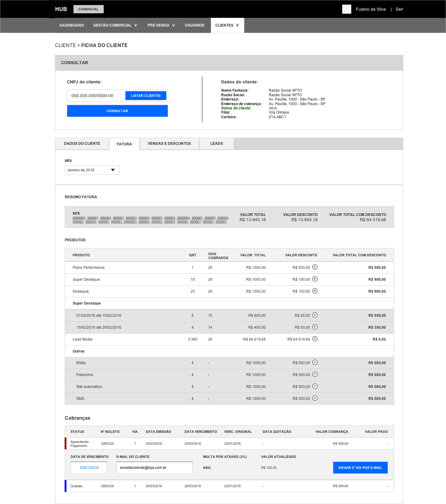Open discount arrow for 15/02/2016 até 29/02/2016
The image size is (446, 504).
[315, 327]
